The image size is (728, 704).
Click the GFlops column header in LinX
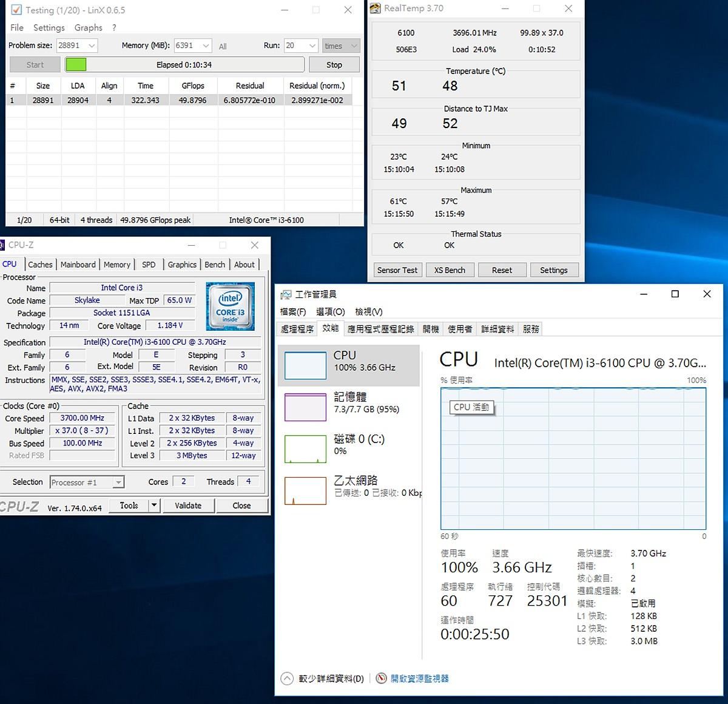pos(193,86)
